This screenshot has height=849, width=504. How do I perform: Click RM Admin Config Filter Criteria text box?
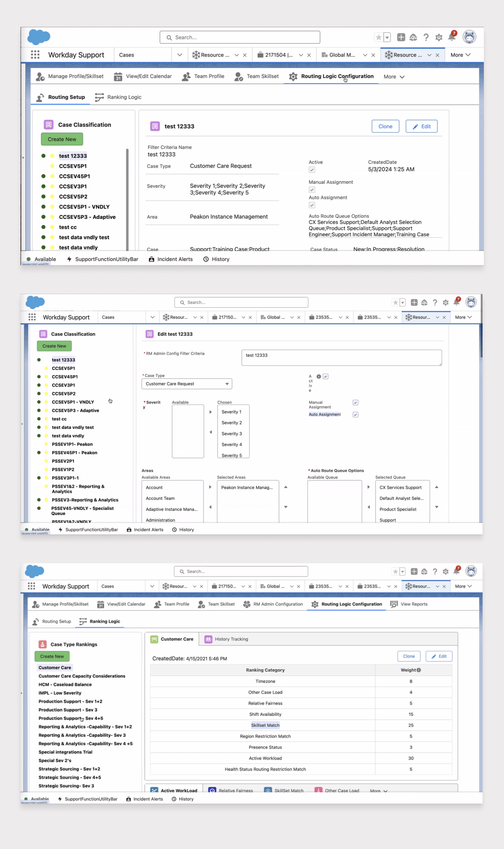[341, 358]
